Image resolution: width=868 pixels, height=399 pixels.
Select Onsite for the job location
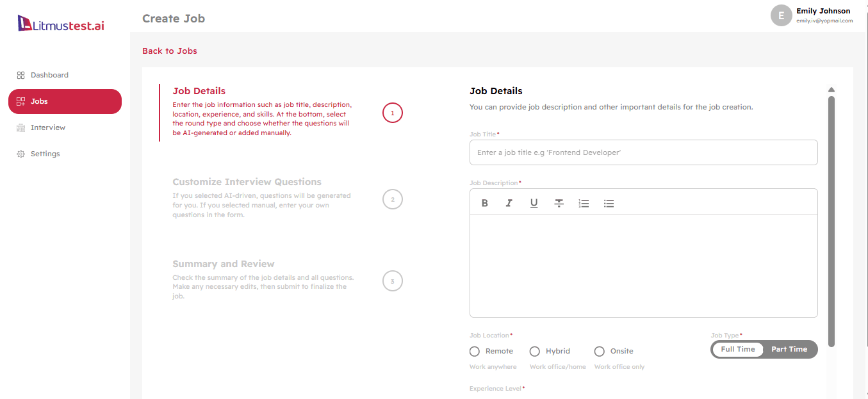pyautogui.click(x=599, y=351)
